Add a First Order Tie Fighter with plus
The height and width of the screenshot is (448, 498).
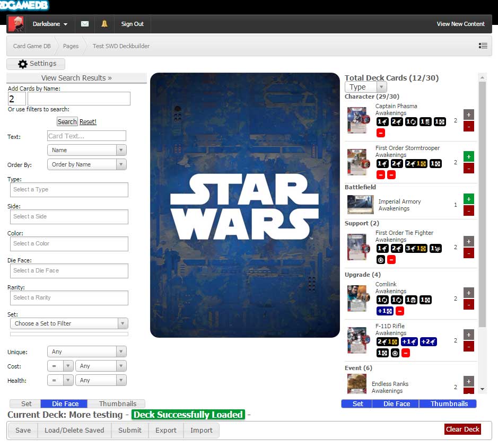point(468,241)
